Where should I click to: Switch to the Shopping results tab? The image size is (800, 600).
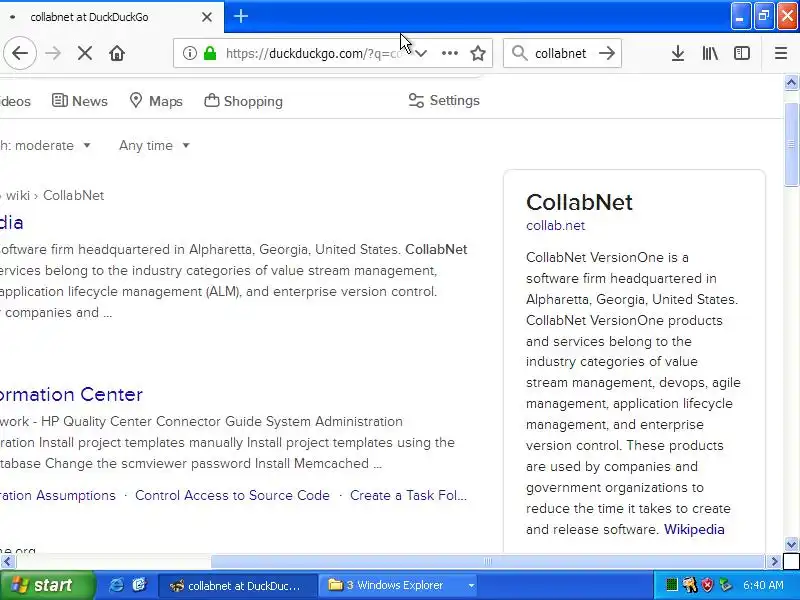pos(243,101)
